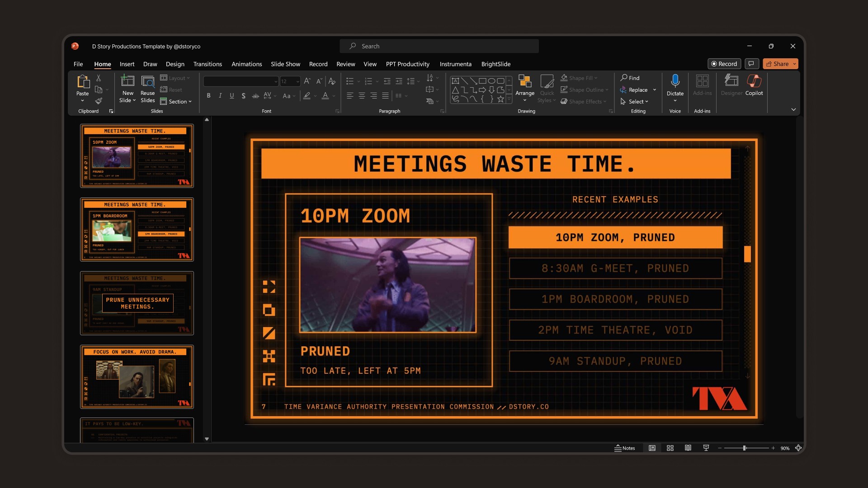
Task: Open Reading View from status bar
Action: 688,448
